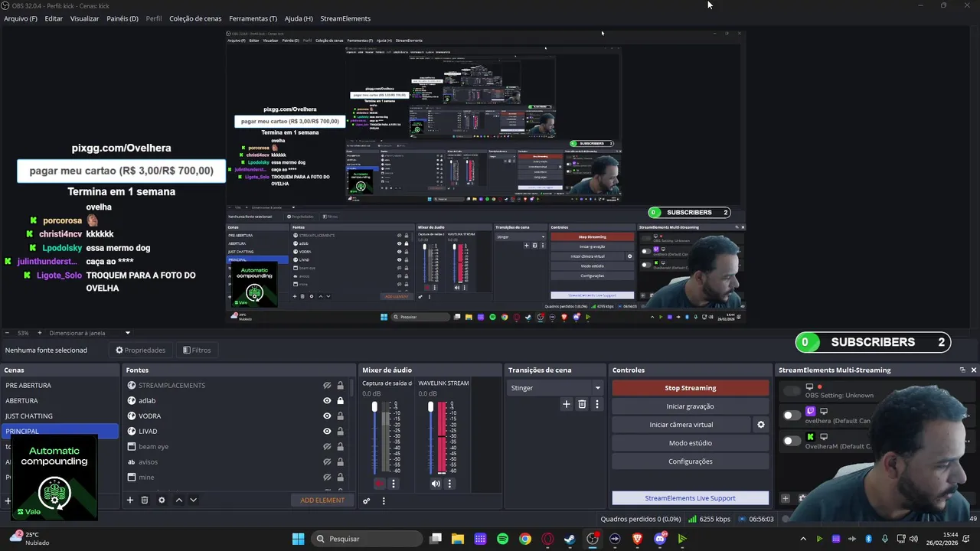The image size is (980, 551).
Task: Click the Captura de saída volume fader
Action: [x=375, y=406]
